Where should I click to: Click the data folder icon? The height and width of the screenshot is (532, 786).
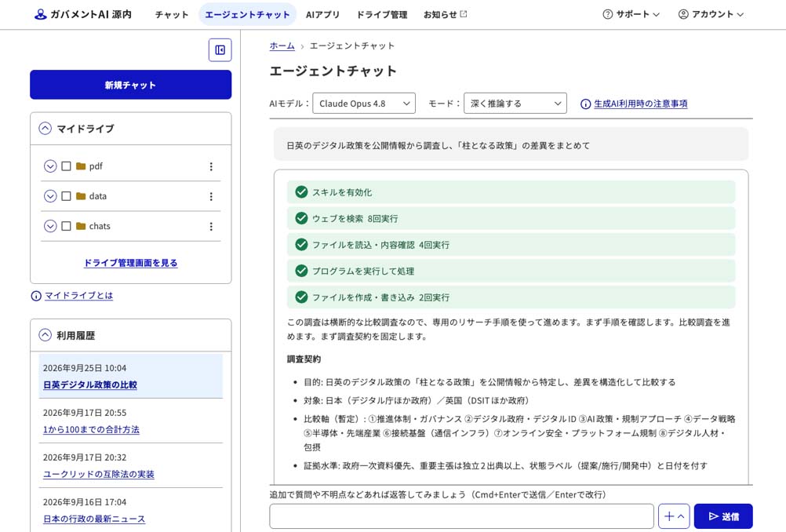point(81,196)
